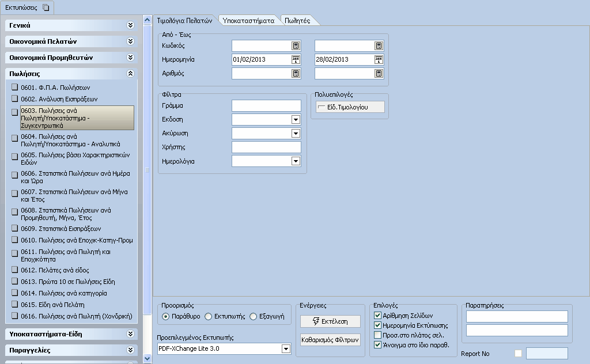The height and width of the screenshot is (364, 590).
Task: Select 0611. Πωλήσεις ανά Πωλητή και Εποχικότητα
Action: click(66, 255)
